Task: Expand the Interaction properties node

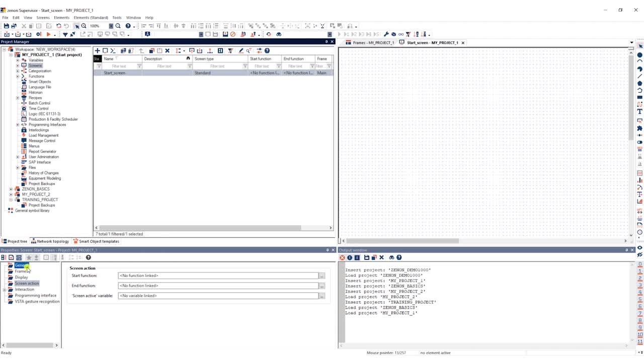Action: pyautogui.click(x=5, y=290)
